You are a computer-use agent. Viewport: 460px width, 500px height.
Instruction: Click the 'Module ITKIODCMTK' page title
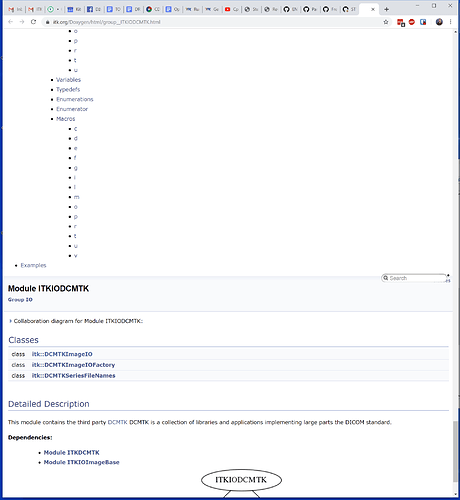(x=48, y=288)
